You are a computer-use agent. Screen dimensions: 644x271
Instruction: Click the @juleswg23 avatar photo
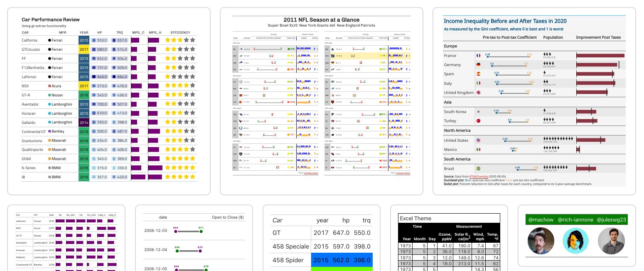click(611, 241)
